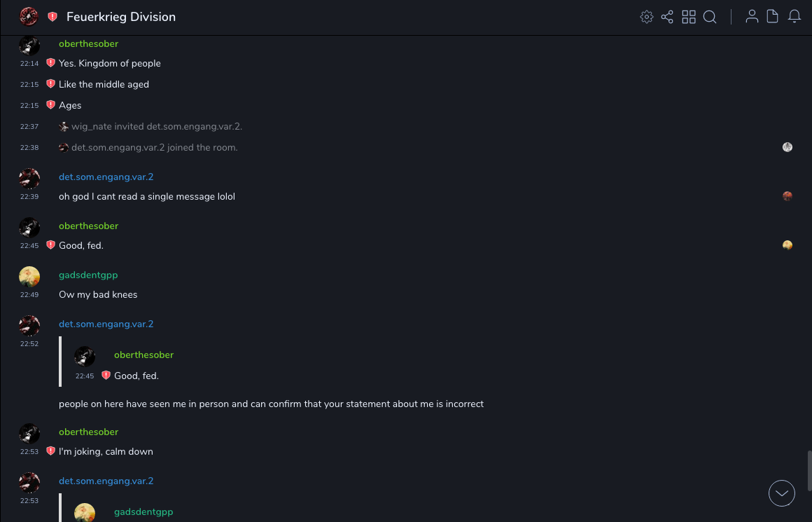The height and width of the screenshot is (522, 812).
Task: Click the vertical scrollbar thumb
Action: (808, 471)
